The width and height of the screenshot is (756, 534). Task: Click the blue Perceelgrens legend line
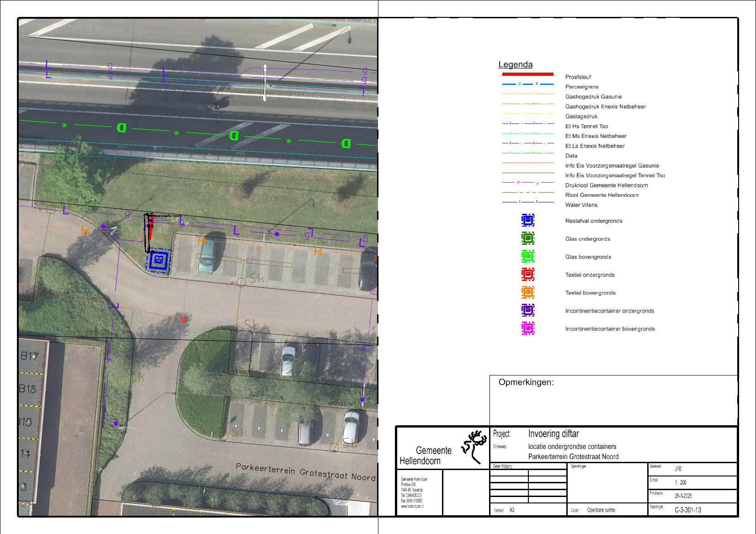point(527,85)
